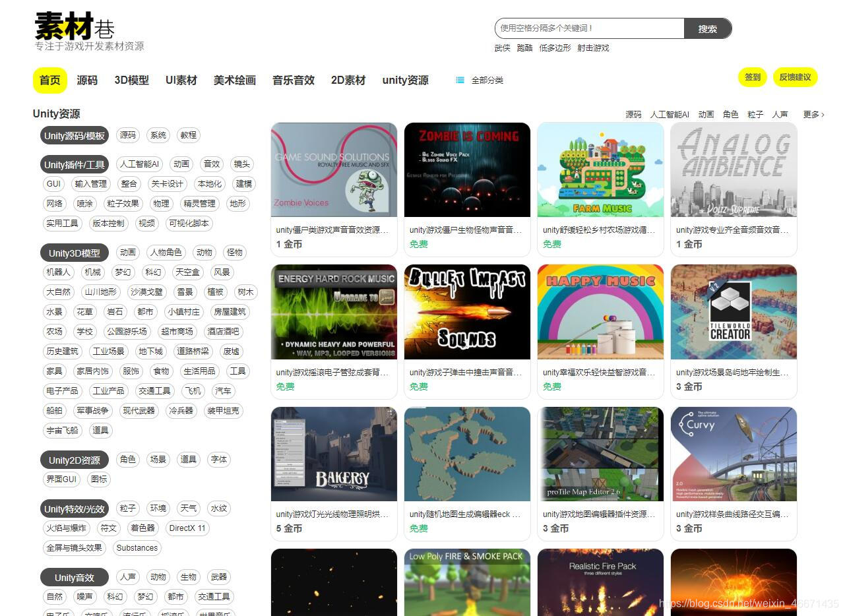
Task: Click the Substances tag
Action: [x=137, y=548]
